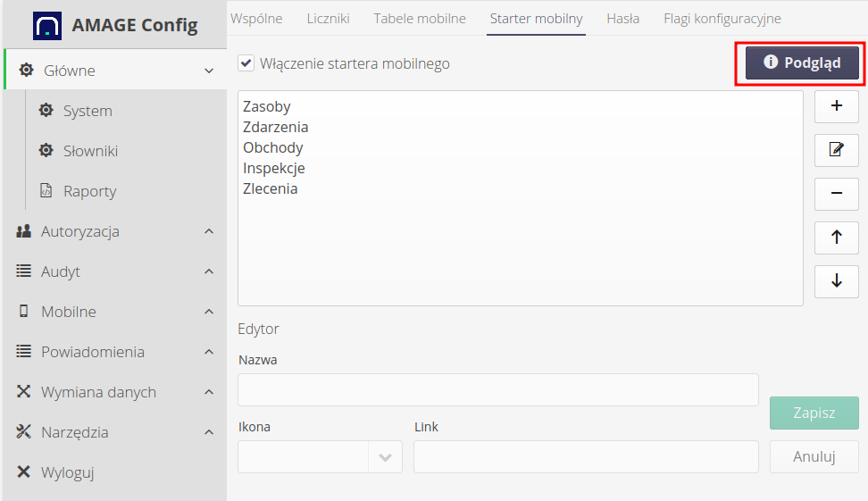Open the Flagi konfiguracyjne tab
This screenshot has height=501, width=868.
click(x=722, y=18)
